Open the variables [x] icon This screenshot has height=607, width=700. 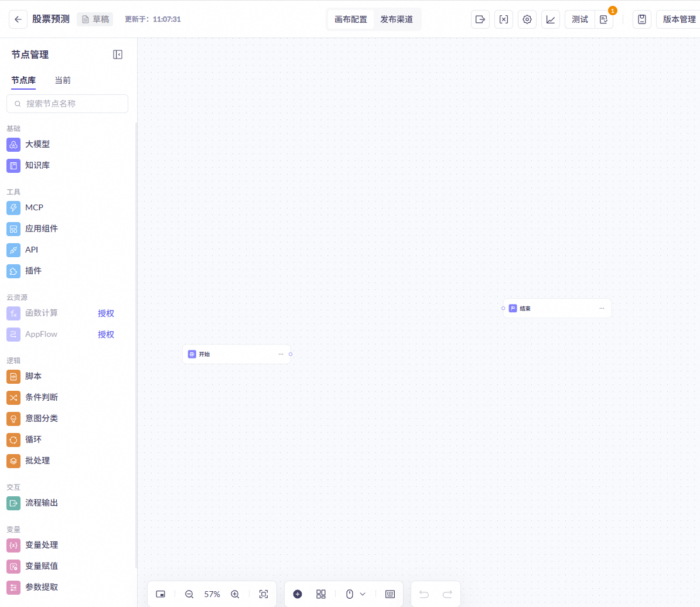(x=504, y=19)
